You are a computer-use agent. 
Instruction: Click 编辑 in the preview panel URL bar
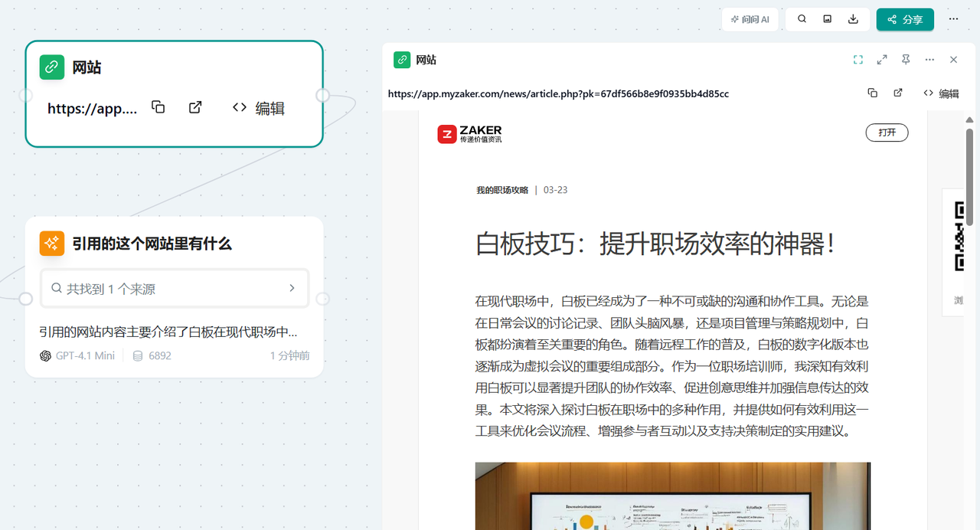[941, 93]
